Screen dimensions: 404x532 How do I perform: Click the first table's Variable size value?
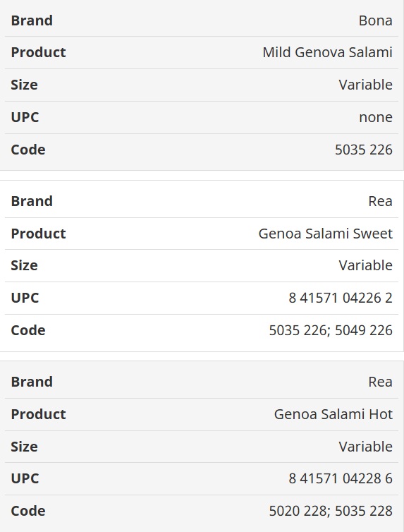pos(366,85)
